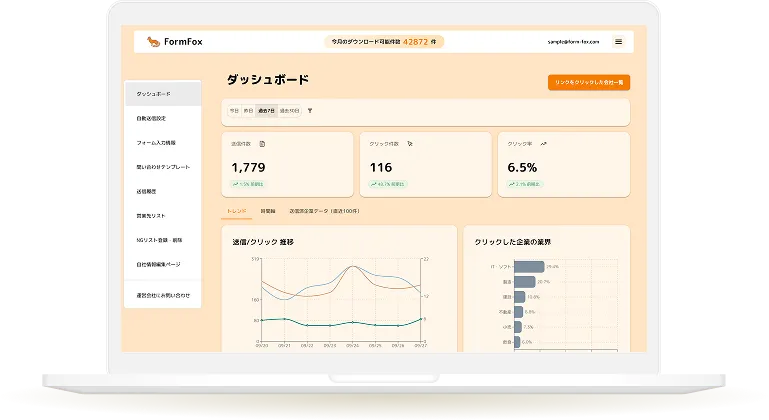This screenshot has width=769, height=420.
Task: Click the sample@form-fox.com account email
Action: (x=573, y=42)
